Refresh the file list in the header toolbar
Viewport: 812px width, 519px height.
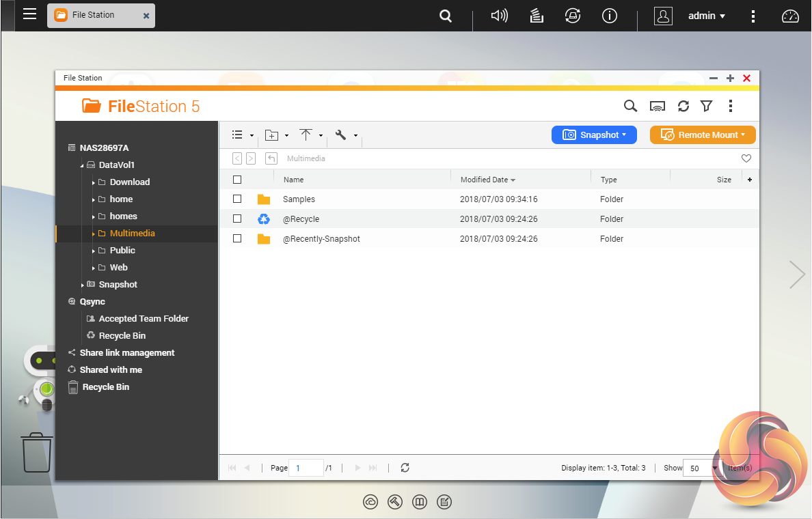click(x=683, y=106)
